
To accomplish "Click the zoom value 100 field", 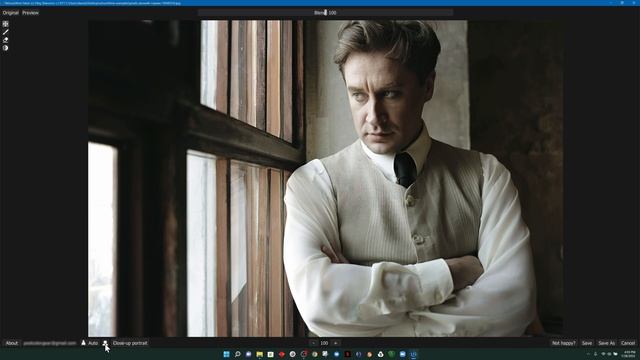I will pos(324,343).
